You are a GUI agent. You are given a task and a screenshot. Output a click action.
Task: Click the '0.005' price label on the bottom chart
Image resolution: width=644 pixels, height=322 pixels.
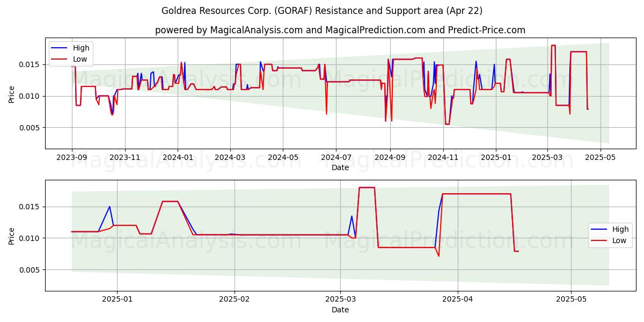(x=30, y=270)
